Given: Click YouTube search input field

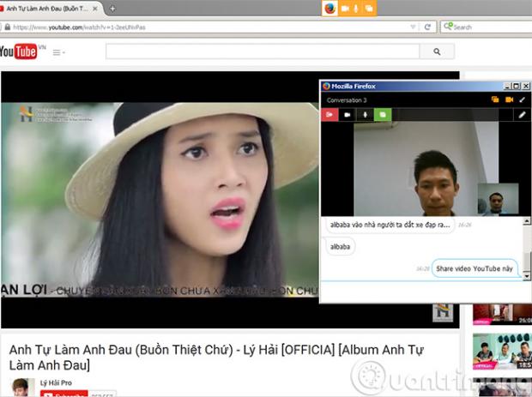Looking at the screenshot, I should tap(263, 51).
